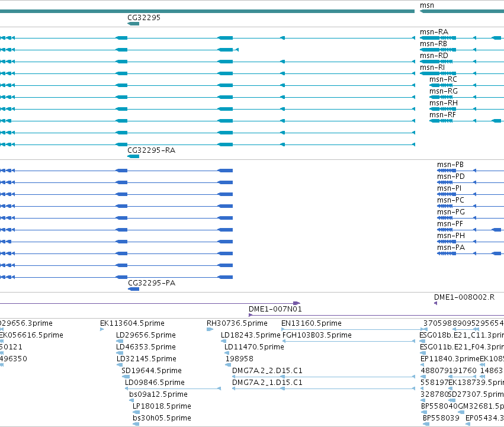Screen dimensions: 504x427
Task: Select the msn-PA protein label
Action: coord(451,248)
